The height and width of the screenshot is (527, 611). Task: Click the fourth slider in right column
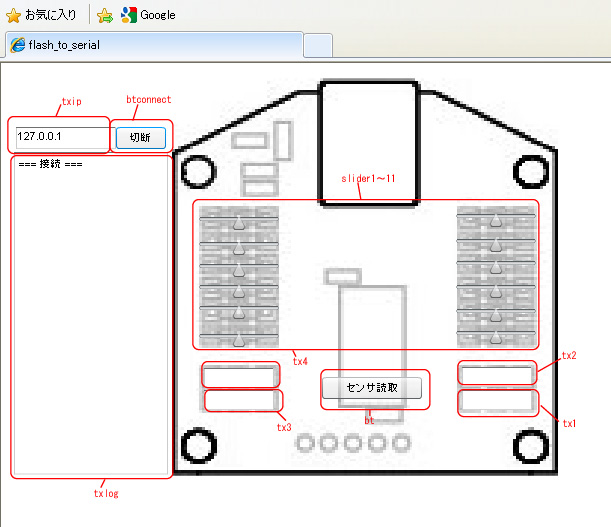coord(496,291)
